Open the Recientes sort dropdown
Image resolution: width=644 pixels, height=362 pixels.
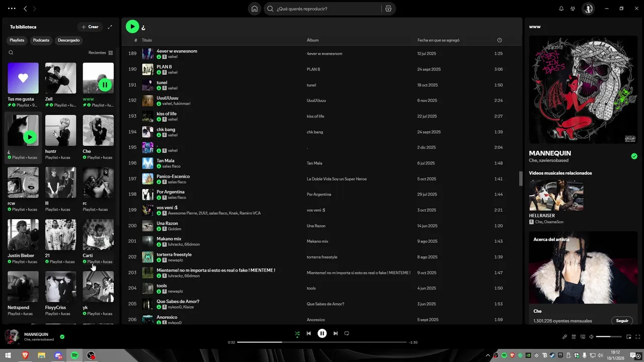coord(101,52)
